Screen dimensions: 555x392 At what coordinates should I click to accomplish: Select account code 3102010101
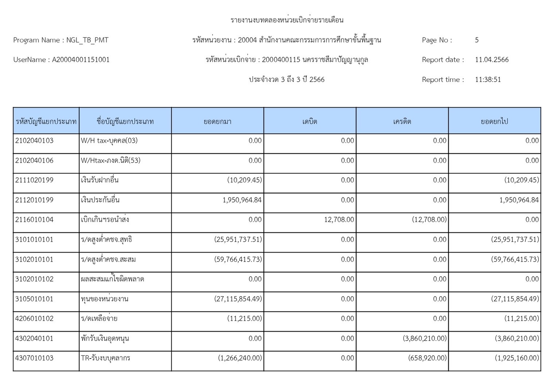point(34,259)
